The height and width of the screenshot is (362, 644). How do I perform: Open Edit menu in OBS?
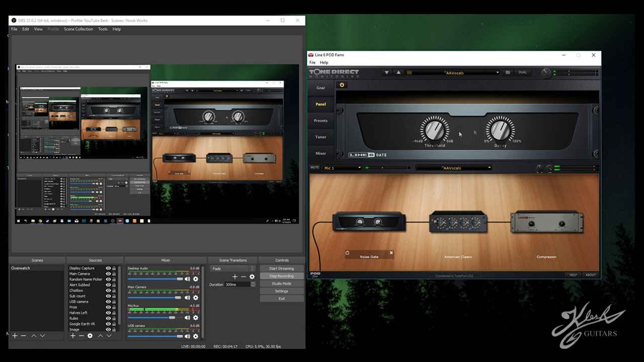25,29
